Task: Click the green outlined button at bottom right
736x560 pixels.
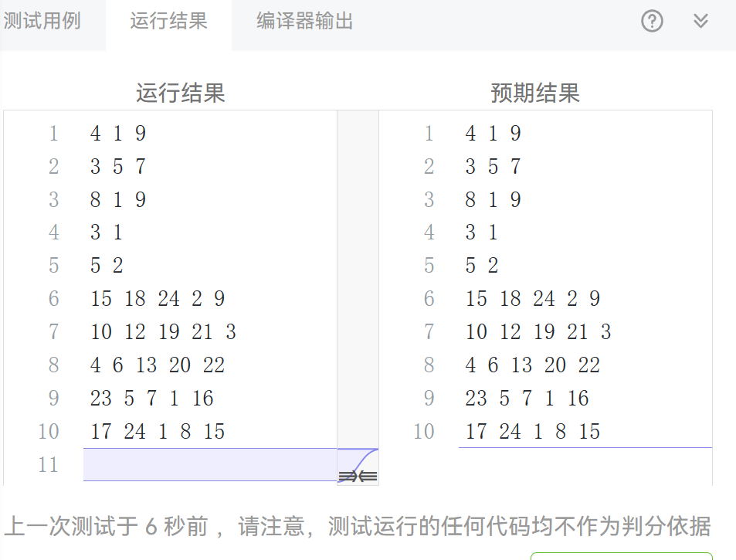Action: [x=620, y=555]
